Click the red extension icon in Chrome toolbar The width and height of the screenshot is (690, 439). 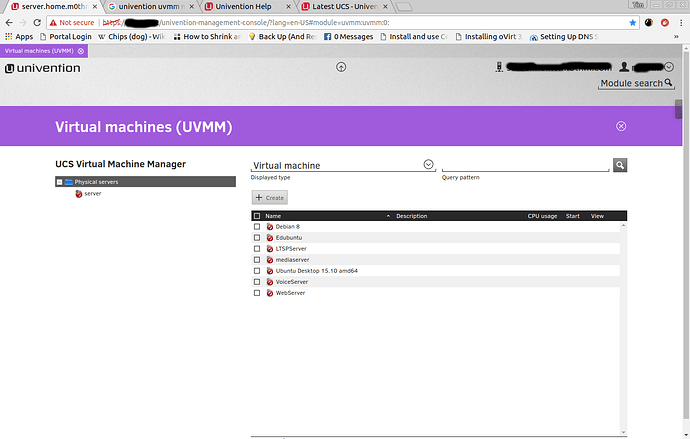(665, 22)
